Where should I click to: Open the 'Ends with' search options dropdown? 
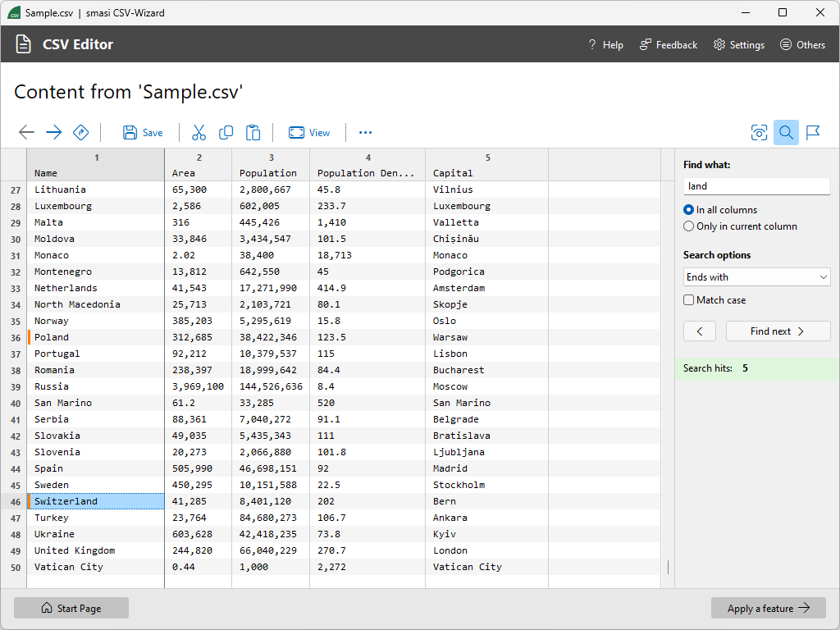point(756,276)
